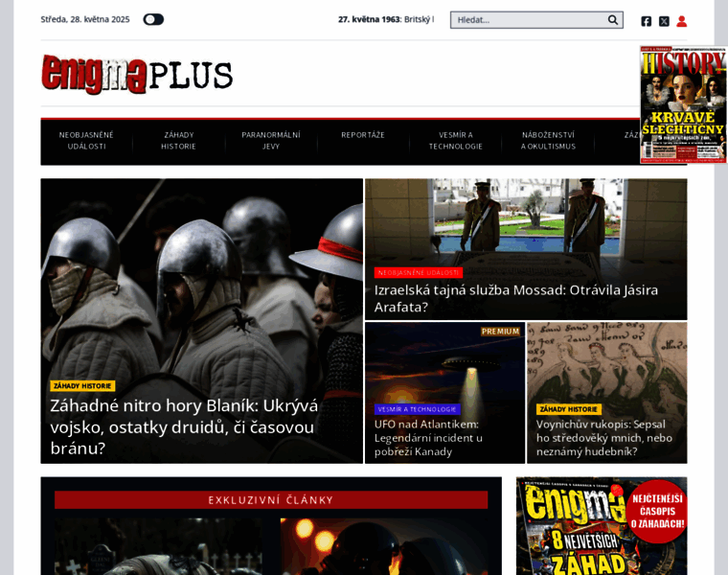This screenshot has width=728, height=575.
Task: Open the X (Twitter) icon
Action: click(664, 21)
